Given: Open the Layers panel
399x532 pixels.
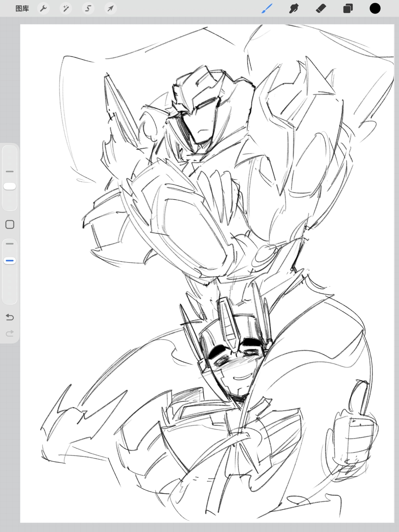Looking at the screenshot, I should point(348,9).
